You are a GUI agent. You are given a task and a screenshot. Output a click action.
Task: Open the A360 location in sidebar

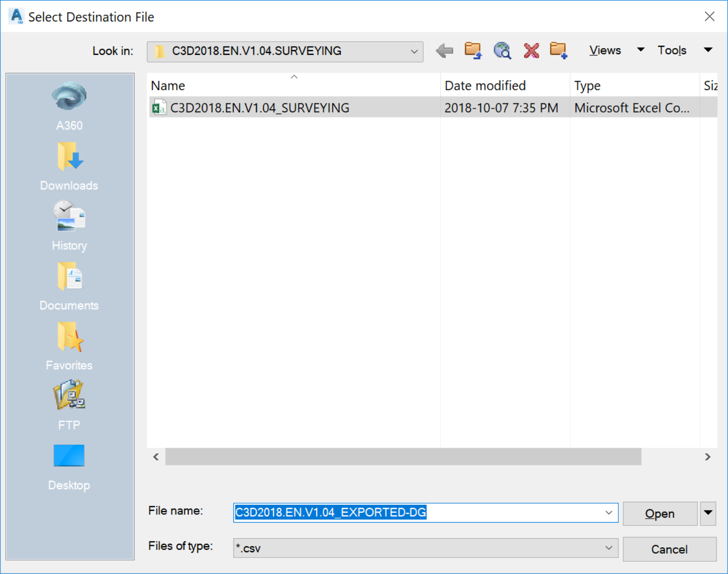point(69,106)
